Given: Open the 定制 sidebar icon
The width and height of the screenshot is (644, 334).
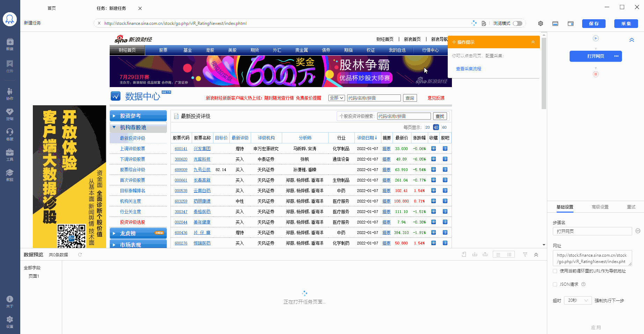Looking at the screenshot, I should tap(10, 114).
